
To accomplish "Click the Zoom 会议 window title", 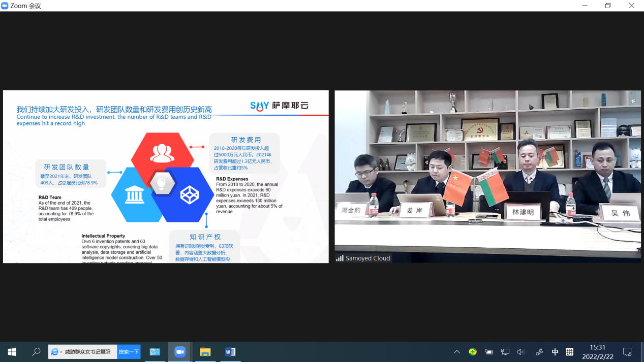I will tap(25, 6).
